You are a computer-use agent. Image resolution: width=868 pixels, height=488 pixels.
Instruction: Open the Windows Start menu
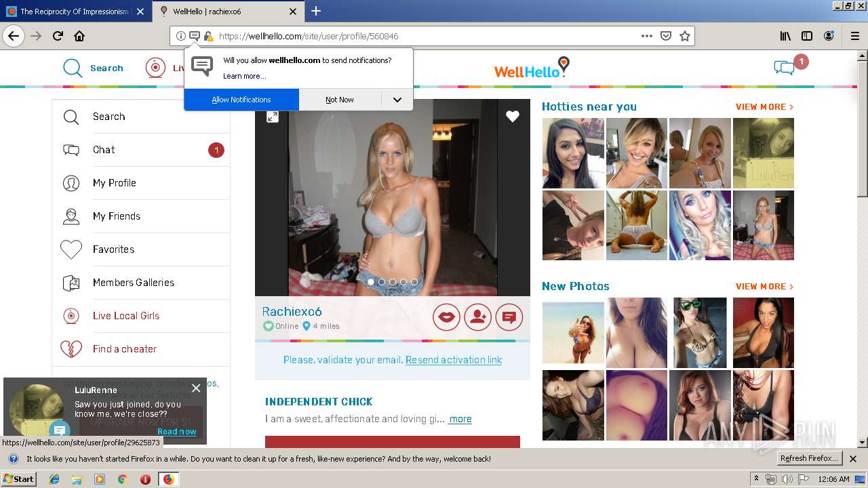(x=18, y=479)
